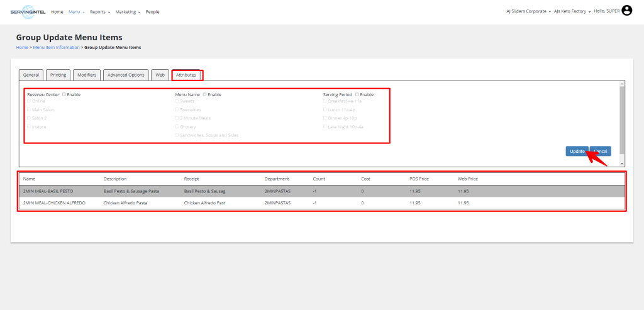Viewport: 644px width, 310px height.
Task: Enable the Serving Period attribute
Action: tap(357, 94)
